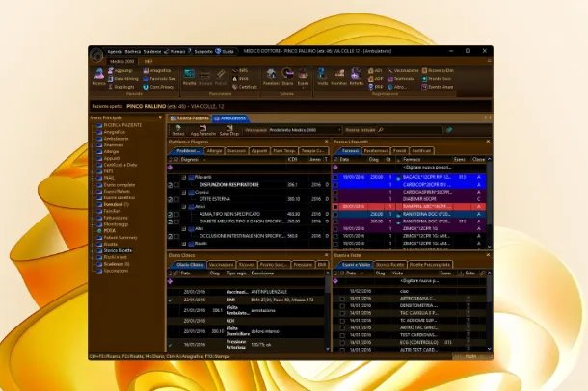Close the Farmaci Prescritti panel
The height and width of the screenshot is (391, 588).
point(488,142)
